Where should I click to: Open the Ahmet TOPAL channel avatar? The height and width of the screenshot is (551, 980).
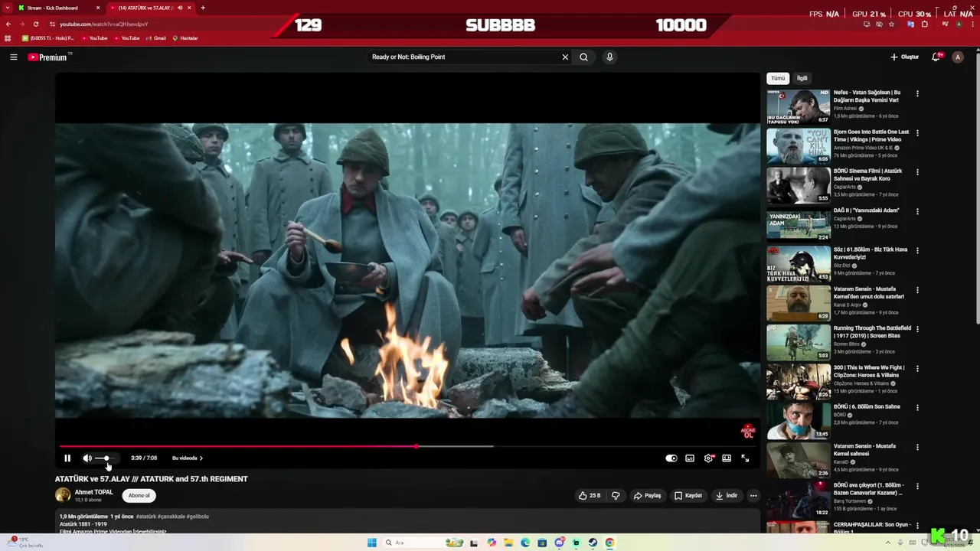pos(63,495)
